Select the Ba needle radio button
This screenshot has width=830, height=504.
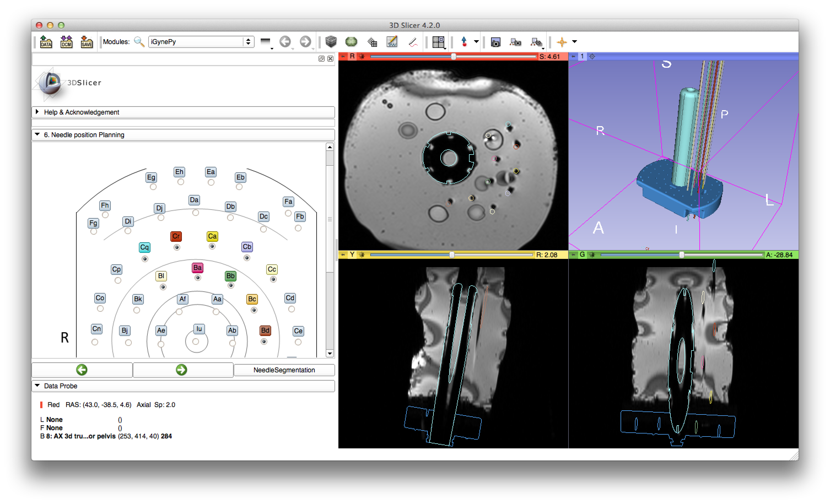(x=198, y=278)
